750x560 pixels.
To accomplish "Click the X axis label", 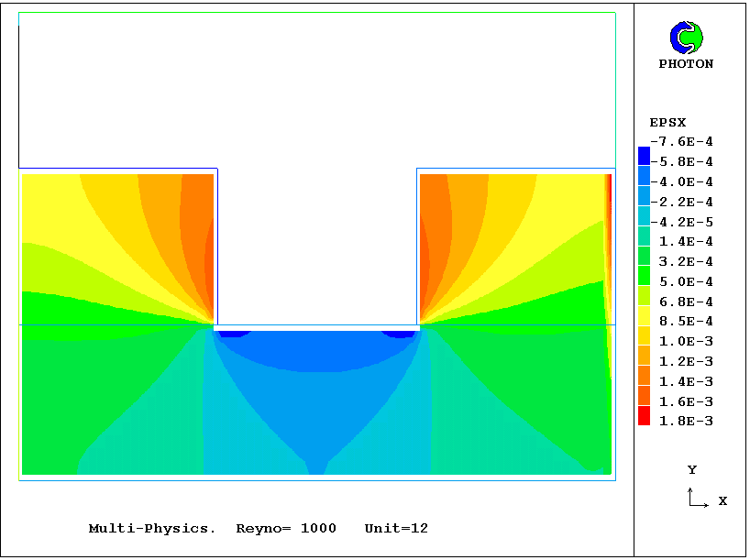I will click(722, 501).
